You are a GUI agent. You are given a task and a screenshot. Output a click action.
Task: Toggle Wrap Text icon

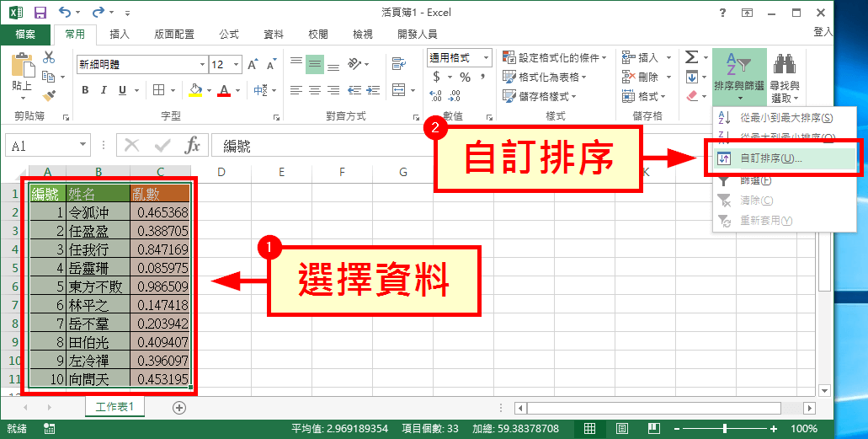click(x=398, y=64)
